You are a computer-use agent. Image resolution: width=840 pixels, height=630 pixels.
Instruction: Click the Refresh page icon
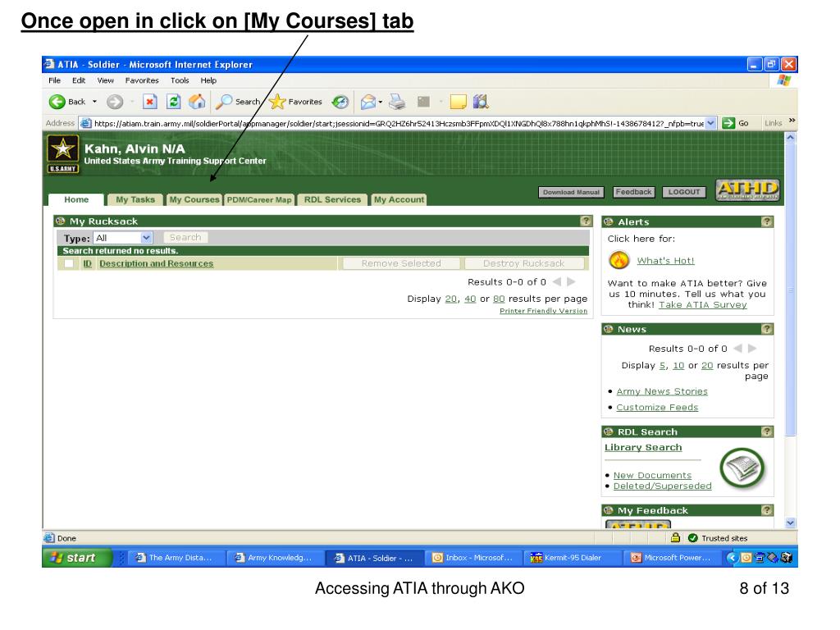[x=174, y=102]
